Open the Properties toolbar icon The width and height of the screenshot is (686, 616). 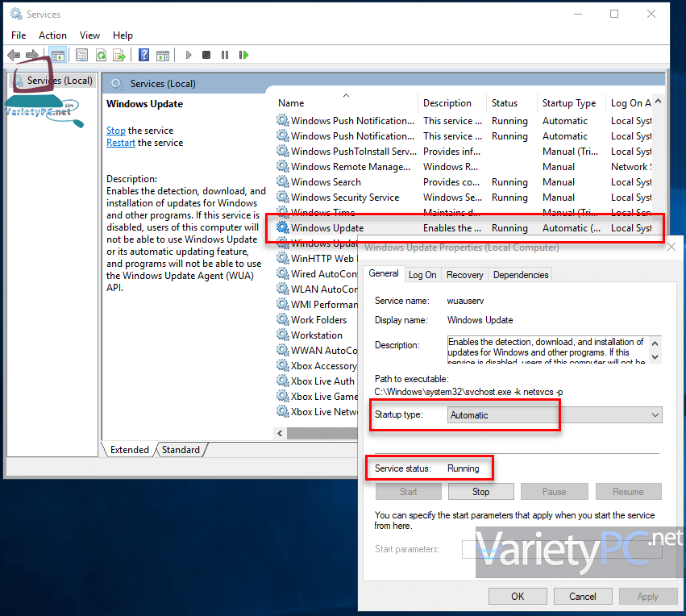click(81, 55)
